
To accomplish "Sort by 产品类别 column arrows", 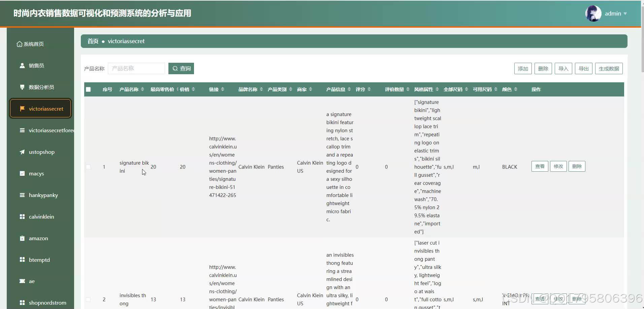I will (x=291, y=89).
